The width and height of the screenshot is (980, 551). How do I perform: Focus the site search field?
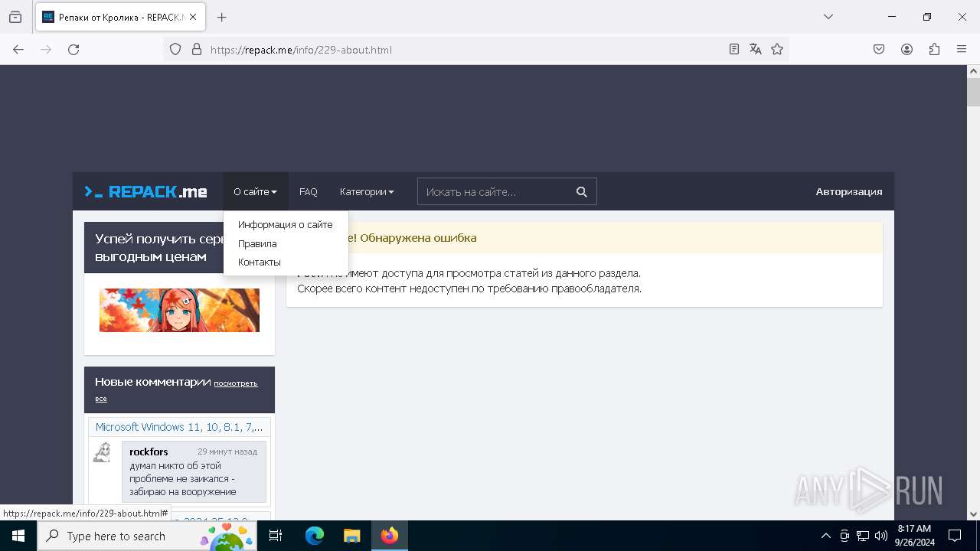(493, 191)
